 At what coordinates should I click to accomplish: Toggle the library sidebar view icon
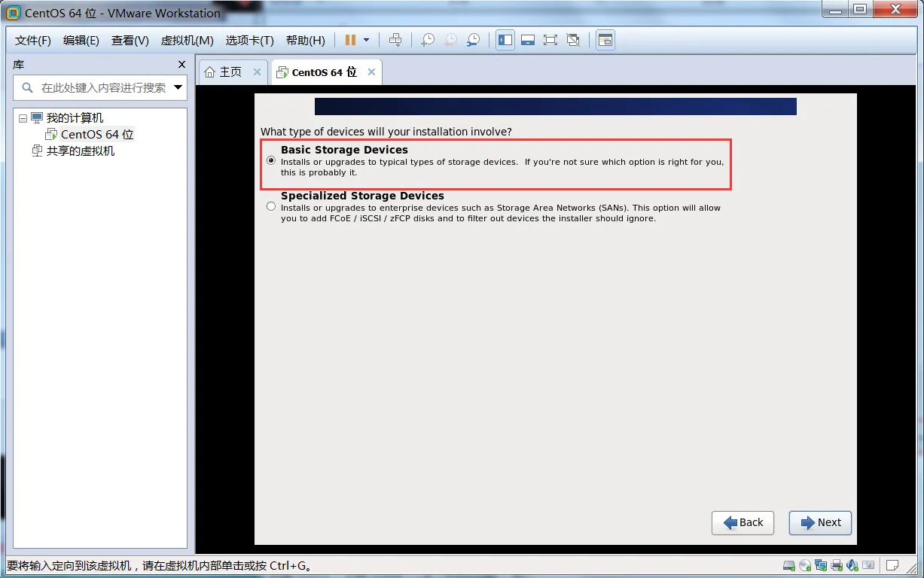coord(505,40)
